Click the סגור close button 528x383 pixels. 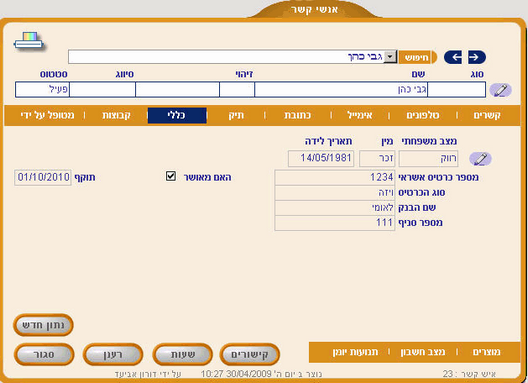coord(44,354)
